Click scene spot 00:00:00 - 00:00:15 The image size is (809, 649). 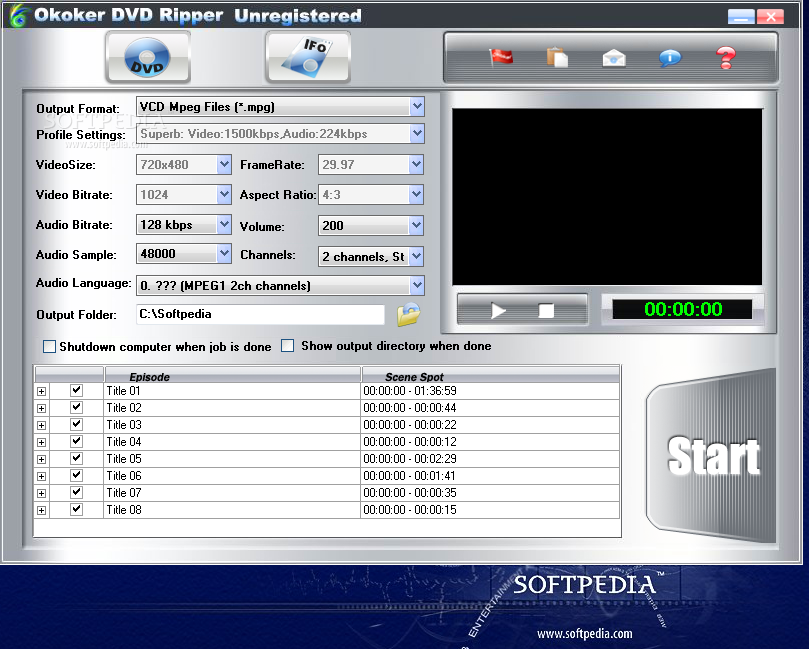click(410, 510)
